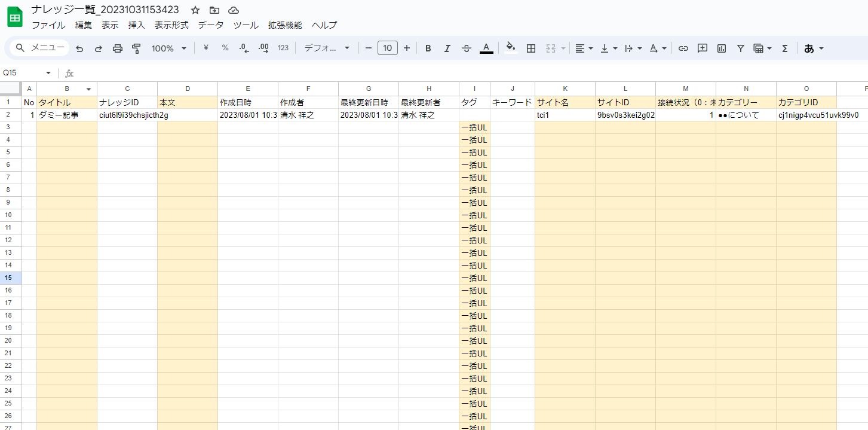Star this spreadsheet document
Image resolution: width=868 pixels, height=430 pixels.
point(195,10)
